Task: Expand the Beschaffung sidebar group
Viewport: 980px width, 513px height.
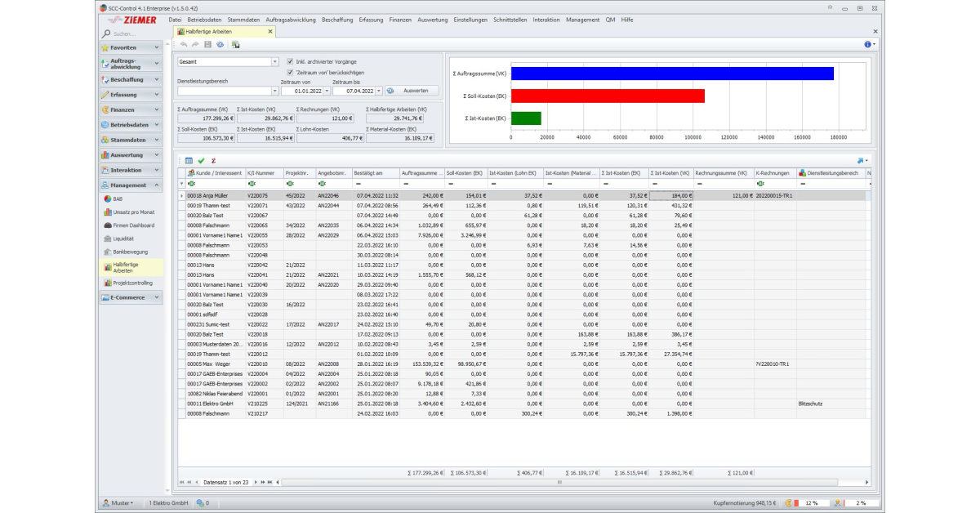Action: tap(131, 79)
